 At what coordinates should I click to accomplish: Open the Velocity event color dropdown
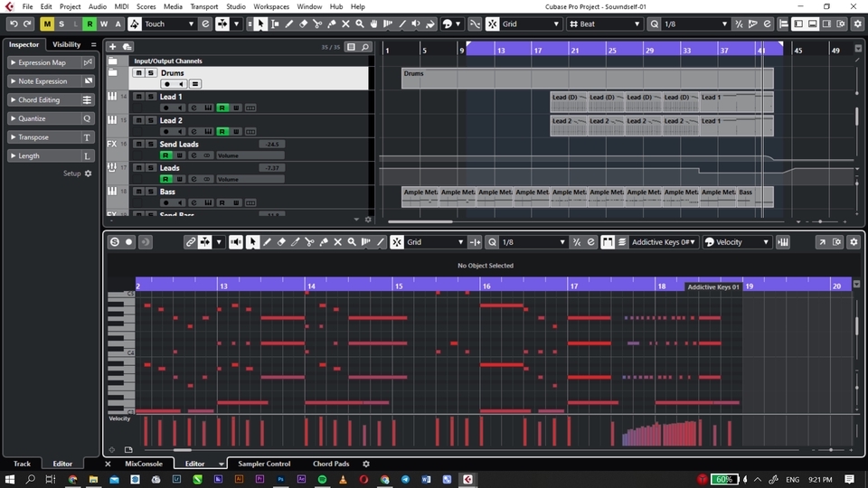point(737,242)
